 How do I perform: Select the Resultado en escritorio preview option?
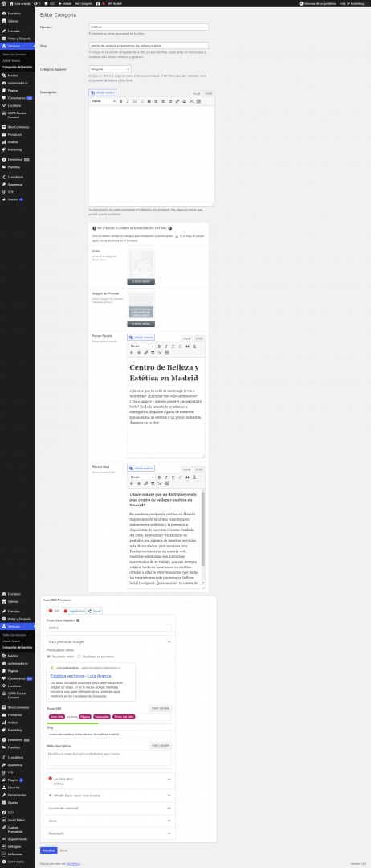tap(95, 656)
